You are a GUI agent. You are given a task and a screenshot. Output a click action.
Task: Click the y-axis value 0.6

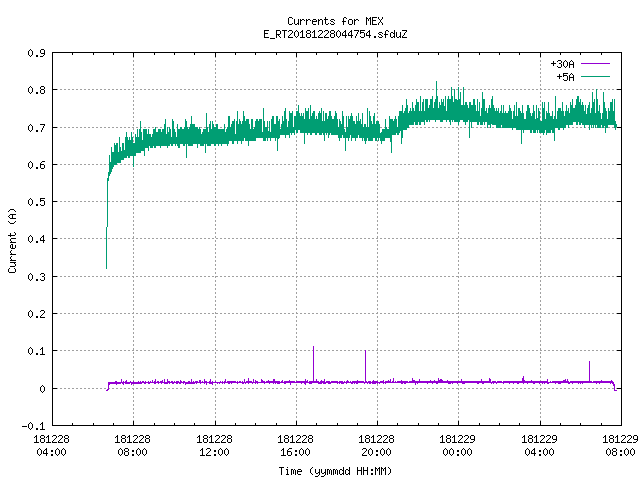pyautogui.click(x=36, y=165)
